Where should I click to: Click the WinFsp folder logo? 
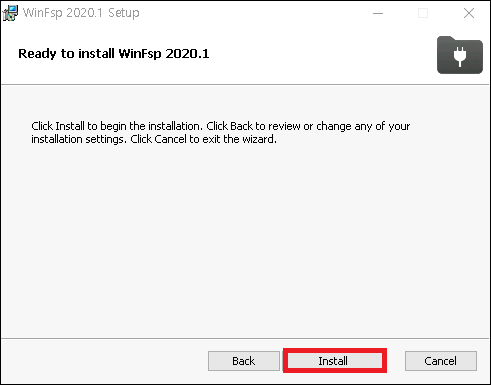(x=460, y=55)
